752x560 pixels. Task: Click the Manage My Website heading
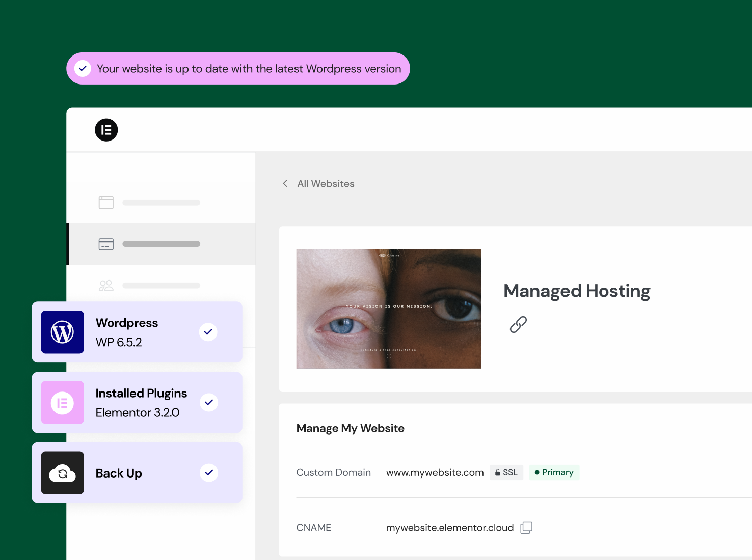[x=351, y=428]
